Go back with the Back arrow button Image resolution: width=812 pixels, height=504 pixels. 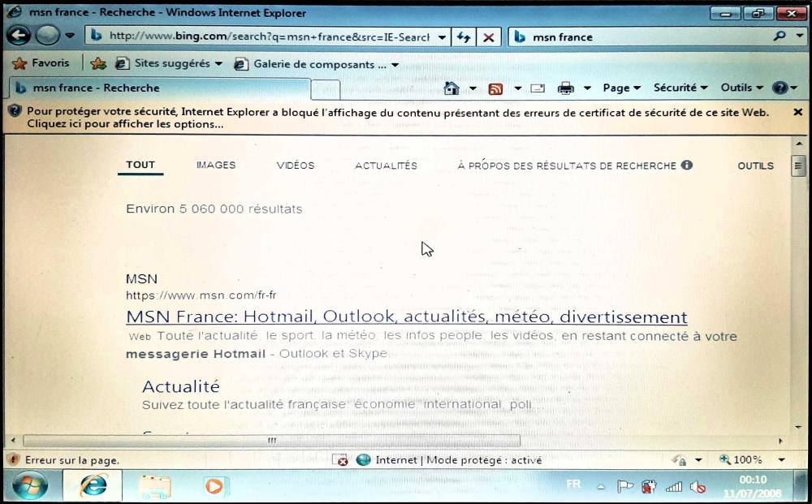pyautogui.click(x=19, y=36)
